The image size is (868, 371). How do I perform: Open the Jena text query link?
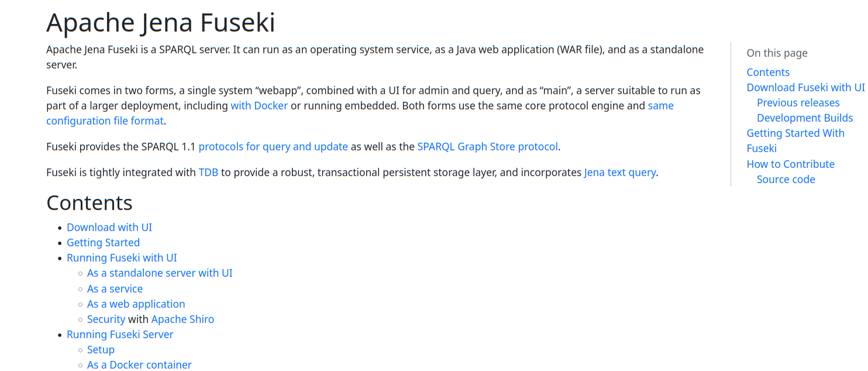620,173
